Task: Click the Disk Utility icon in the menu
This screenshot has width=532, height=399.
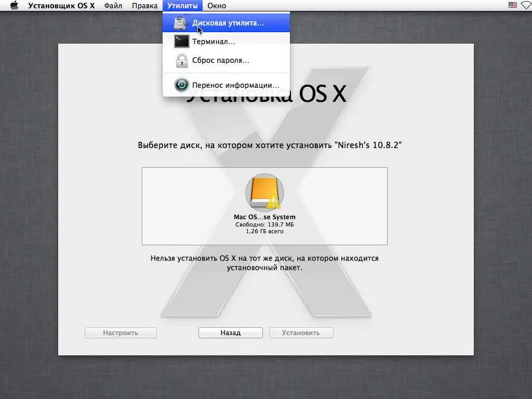Action: click(180, 23)
